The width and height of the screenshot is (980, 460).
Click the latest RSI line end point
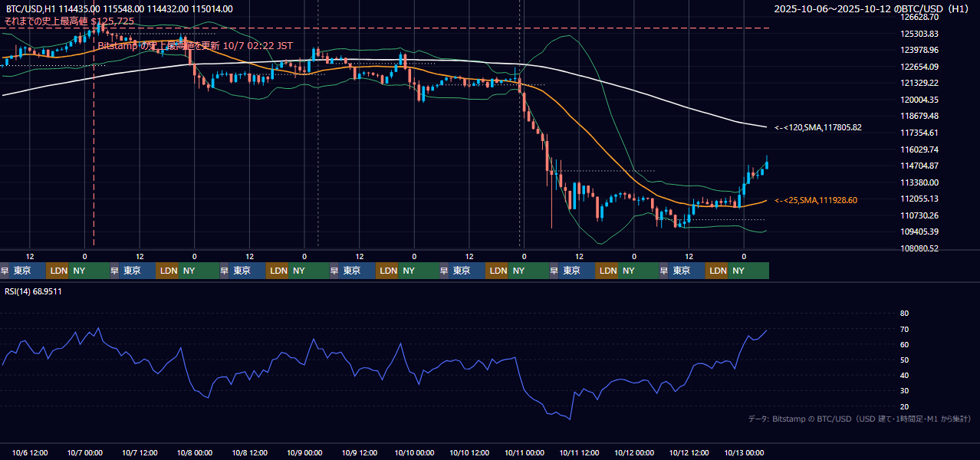click(766, 330)
